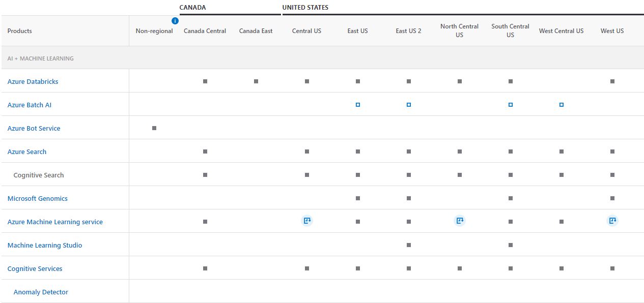Select the UNITED STATES region group header
644x303 pixels.
click(x=305, y=7)
